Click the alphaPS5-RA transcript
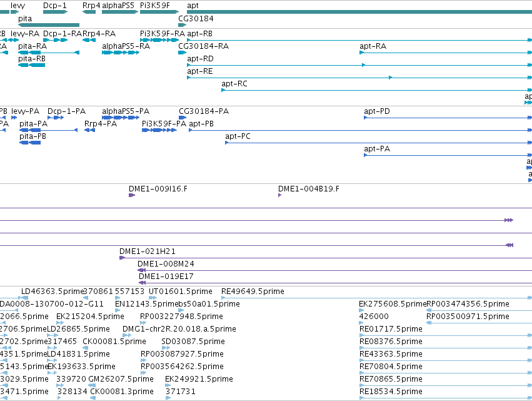The width and height of the screenshot is (532, 401). click(x=121, y=53)
